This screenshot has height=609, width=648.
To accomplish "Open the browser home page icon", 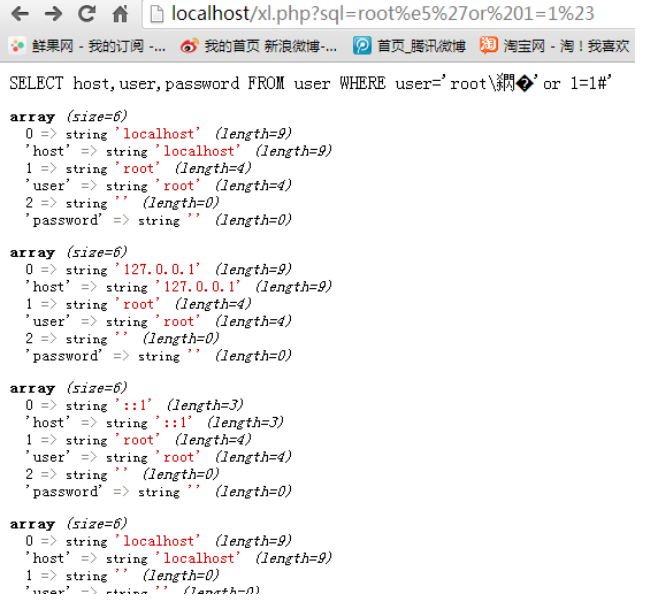I will (120, 14).
